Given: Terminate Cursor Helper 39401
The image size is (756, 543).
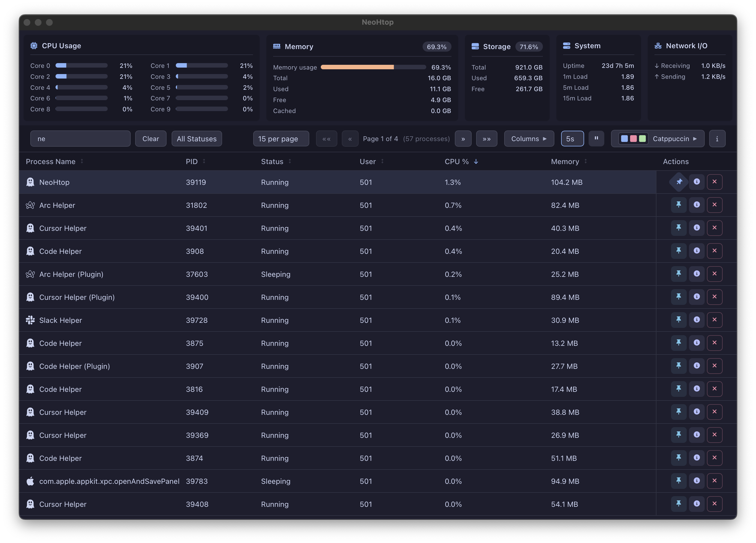Looking at the screenshot, I should 714,228.
